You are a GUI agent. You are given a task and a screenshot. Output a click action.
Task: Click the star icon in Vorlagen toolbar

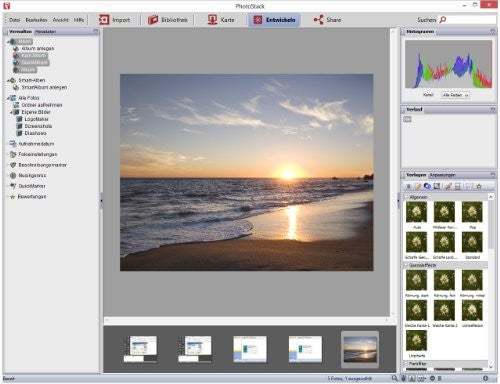479,186
